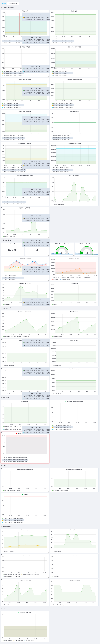Screen dimensions: 100x644
Task: Click green heart icon beside Full GC title
Action: (22, 494)
